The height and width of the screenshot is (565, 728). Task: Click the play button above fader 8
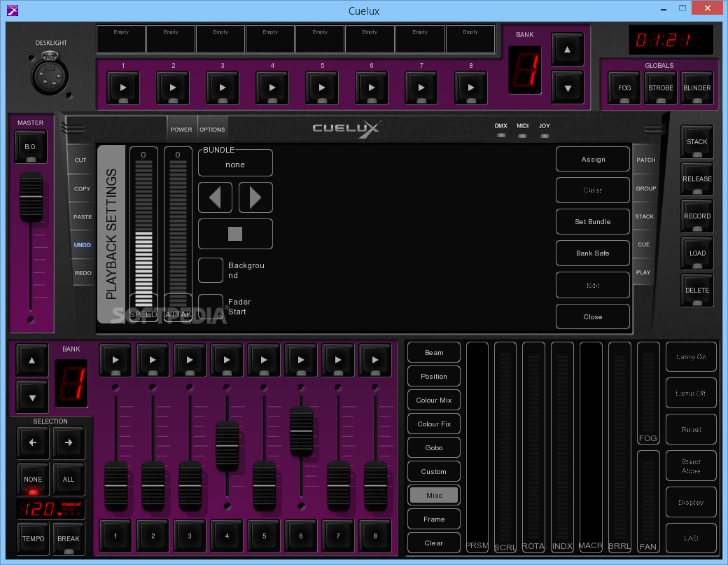tap(375, 360)
